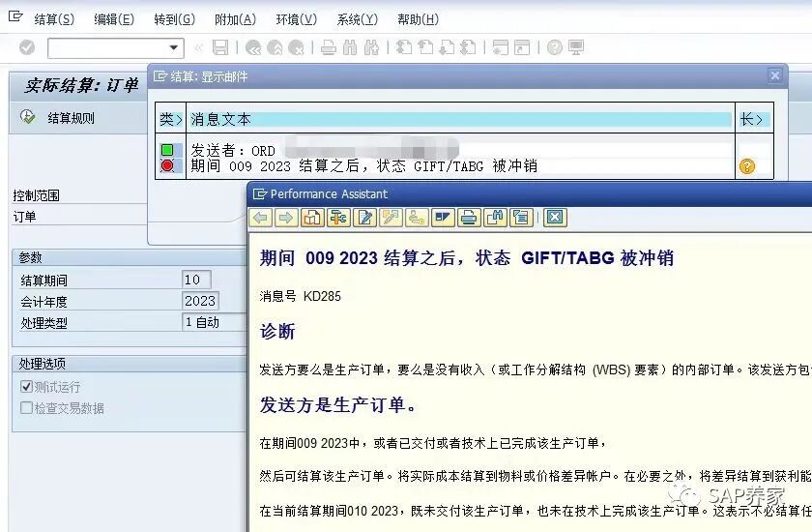Select the red error message row icon
This screenshot has height=532, width=812.
tap(167, 165)
